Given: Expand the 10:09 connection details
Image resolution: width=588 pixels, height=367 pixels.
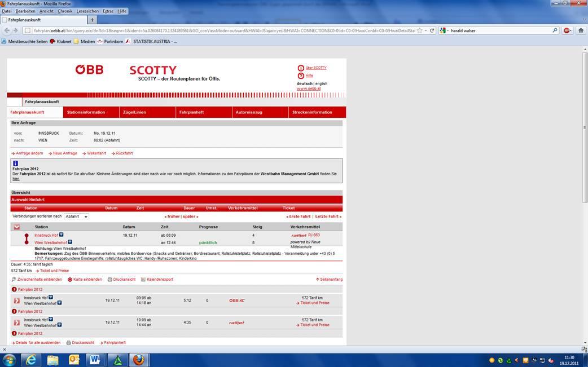Looking at the screenshot, I should pos(17,322).
